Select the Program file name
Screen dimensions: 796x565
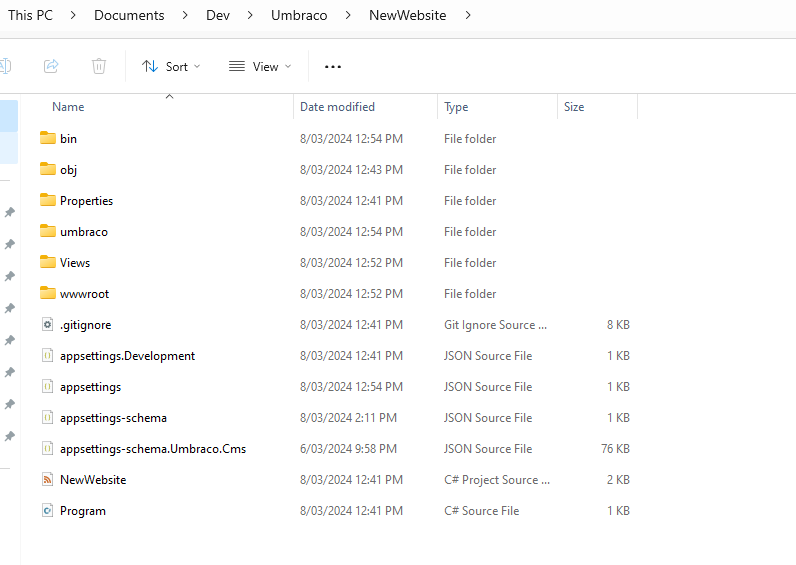tap(83, 510)
